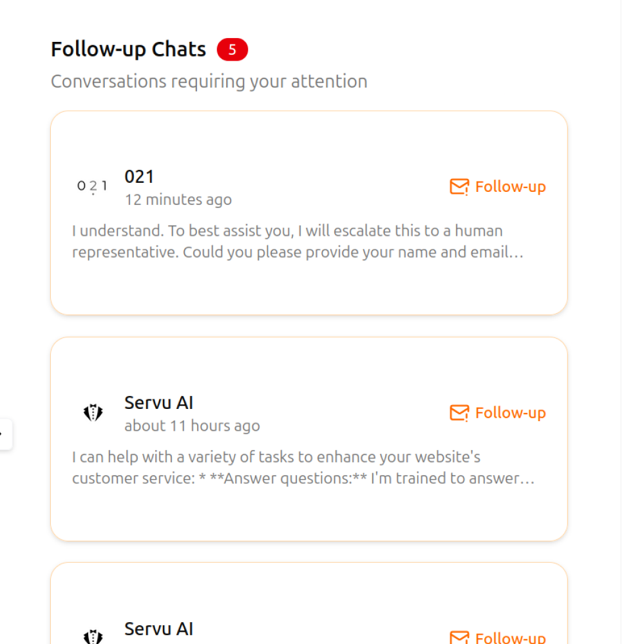This screenshot has height=644, width=644.
Task: Click the Follow-up label in the 021 card
Action: point(510,187)
